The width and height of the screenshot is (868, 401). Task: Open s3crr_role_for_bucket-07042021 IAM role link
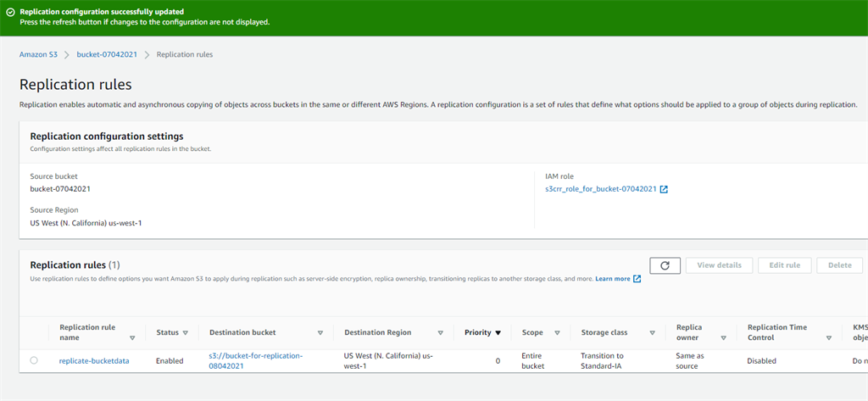coord(600,189)
